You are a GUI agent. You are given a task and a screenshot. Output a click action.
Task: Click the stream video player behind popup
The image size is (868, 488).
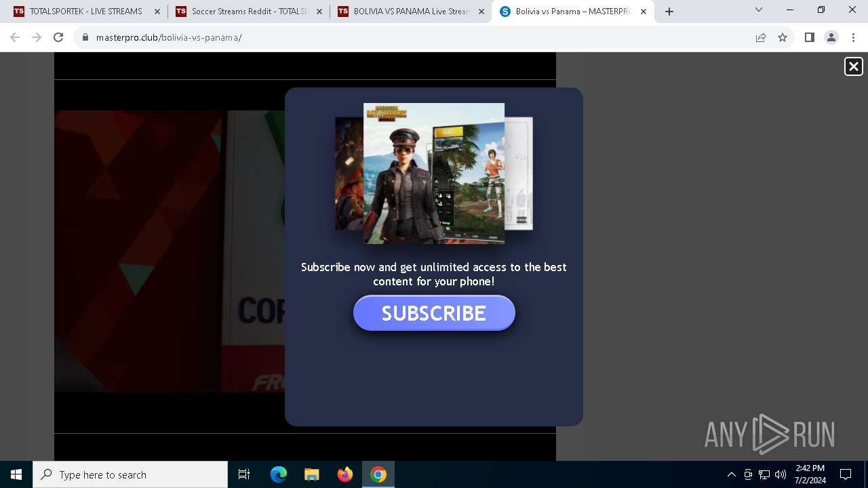[x=170, y=251]
